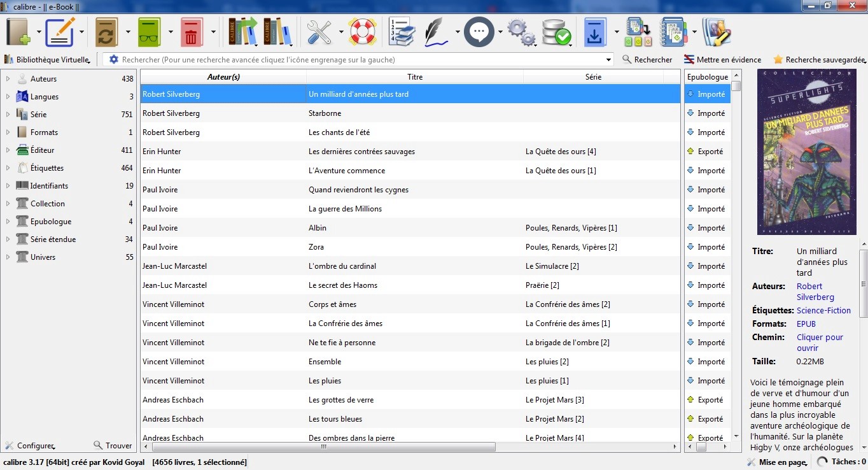Click Configurer in the tag browser
Viewport: 868px width, 470px height.
[x=30, y=446]
